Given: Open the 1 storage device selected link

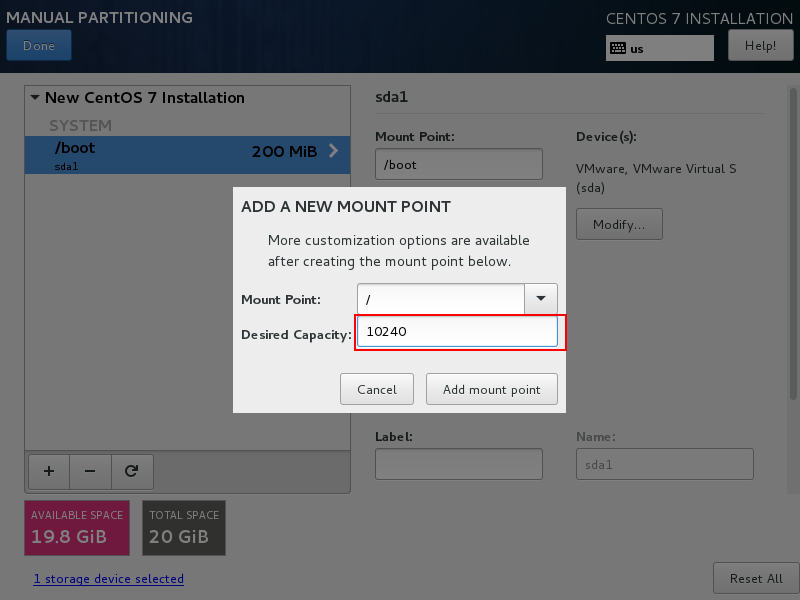Looking at the screenshot, I should pos(108,579).
